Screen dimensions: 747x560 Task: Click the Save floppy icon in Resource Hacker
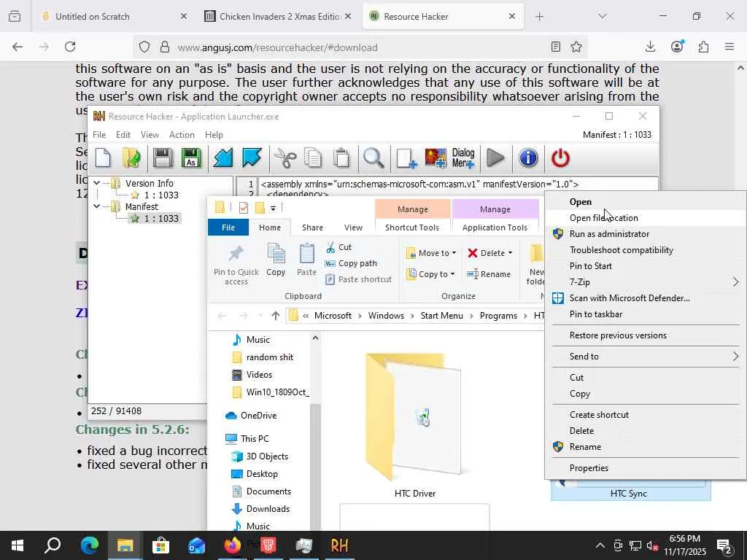[x=163, y=158]
